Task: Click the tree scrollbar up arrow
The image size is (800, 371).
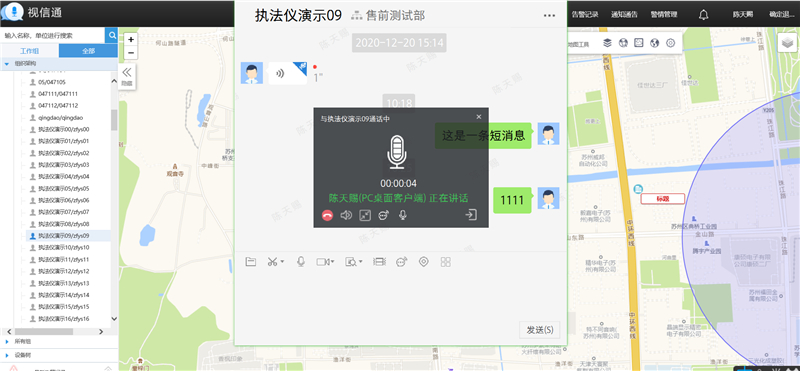Action: (x=114, y=81)
